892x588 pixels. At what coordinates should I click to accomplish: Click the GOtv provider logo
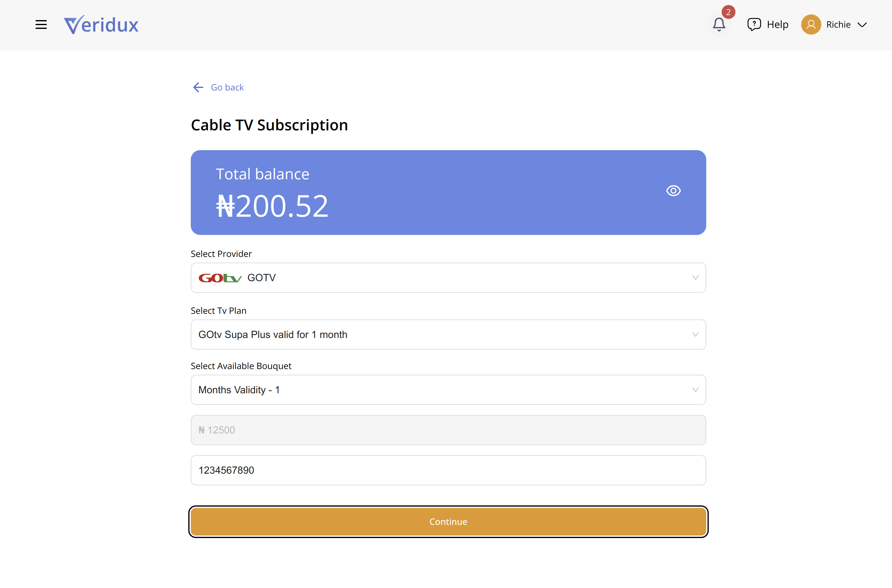click(x=220, y=278)
